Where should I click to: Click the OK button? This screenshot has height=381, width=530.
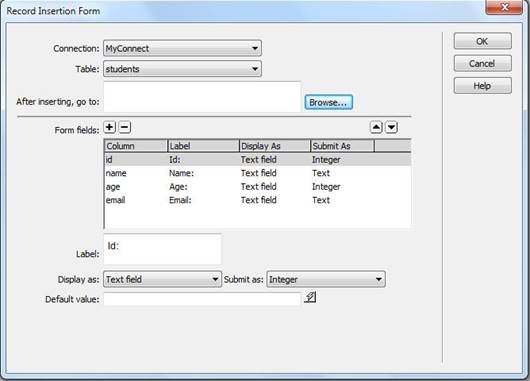pos(482,41)
